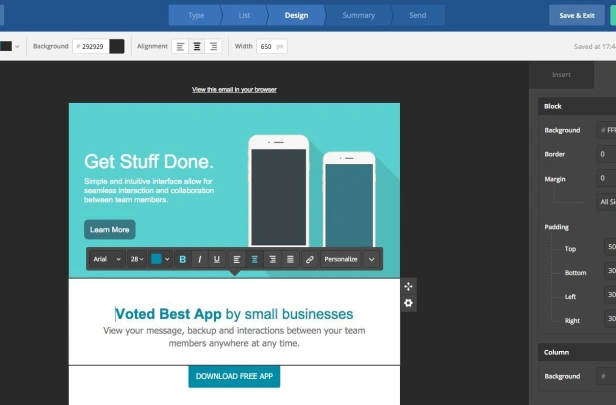This screenshot has width=616, height=405.
Task: Click the Save & Exit button
Action: 577,15
